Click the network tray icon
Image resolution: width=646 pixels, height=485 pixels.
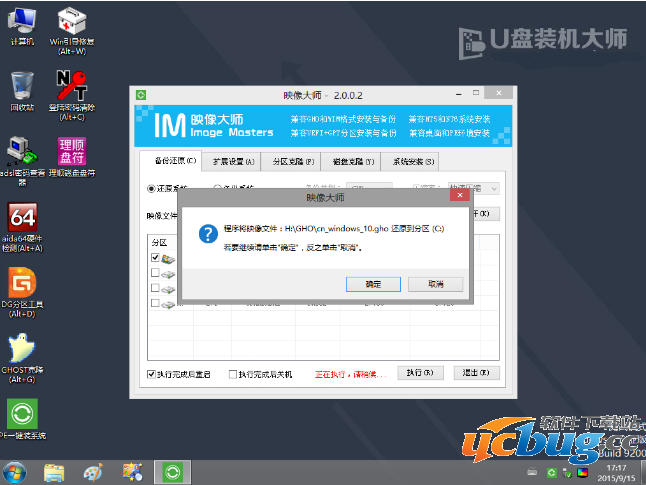[567, 473]
